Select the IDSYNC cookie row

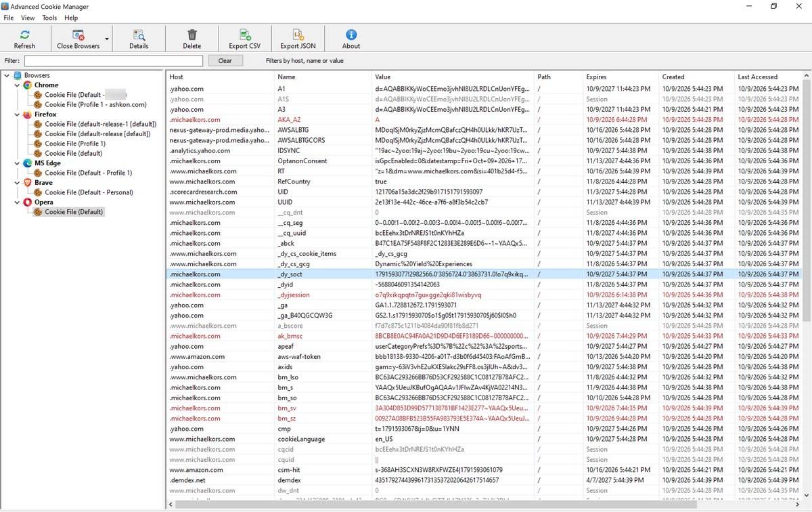click(484, 150)
